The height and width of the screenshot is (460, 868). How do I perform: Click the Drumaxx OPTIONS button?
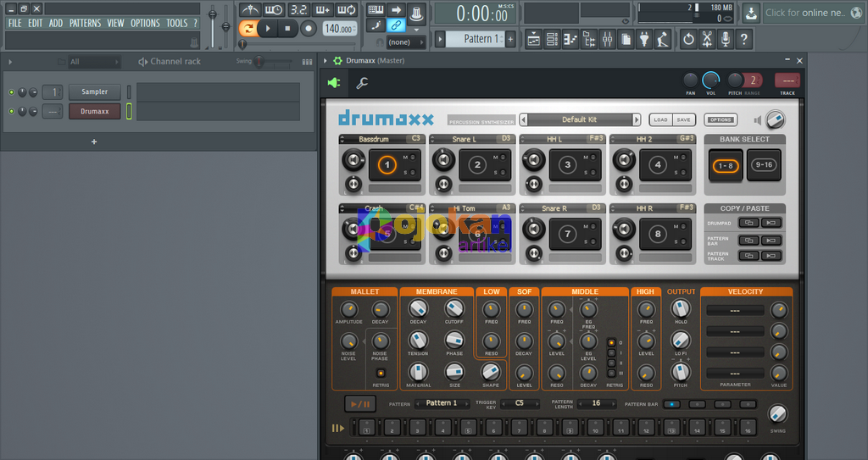pos(721,119)
